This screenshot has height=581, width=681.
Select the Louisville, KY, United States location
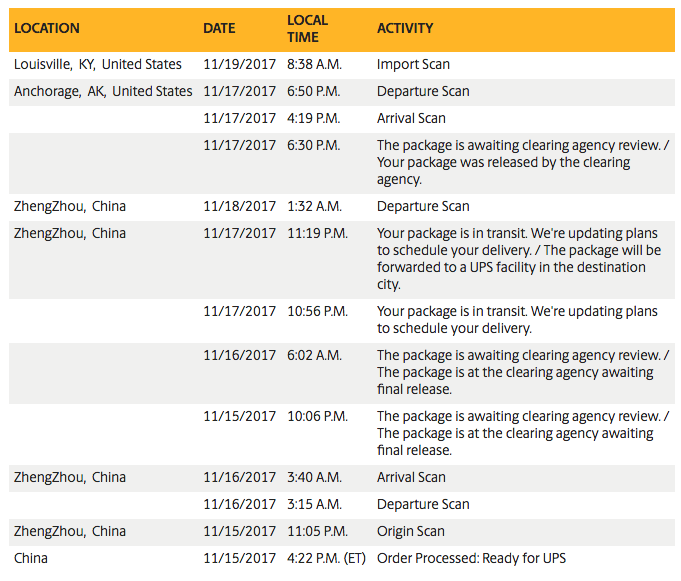pos(98,64)
